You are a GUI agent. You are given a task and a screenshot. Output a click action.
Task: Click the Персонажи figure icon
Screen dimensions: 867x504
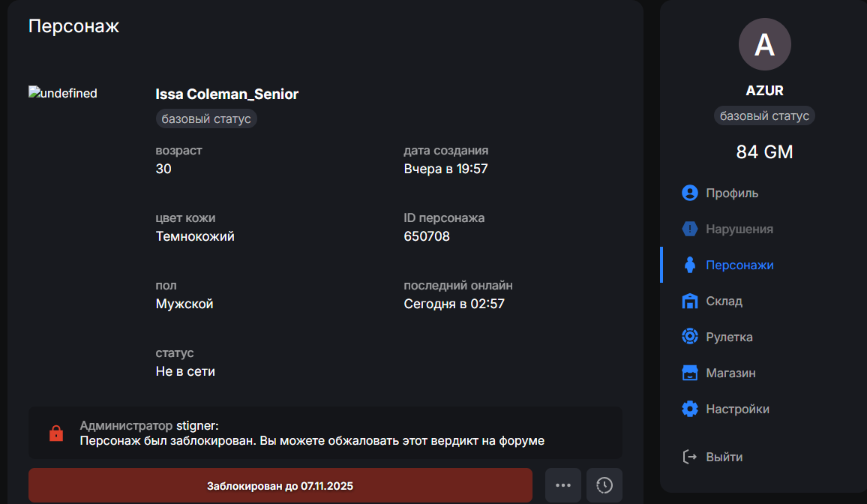[x=690, y=265]
